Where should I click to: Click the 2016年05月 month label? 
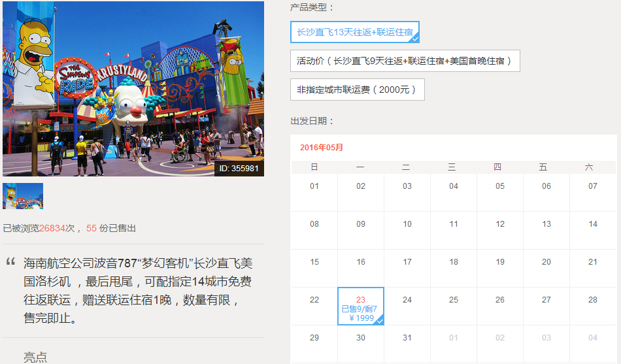(x=321, y=148)
